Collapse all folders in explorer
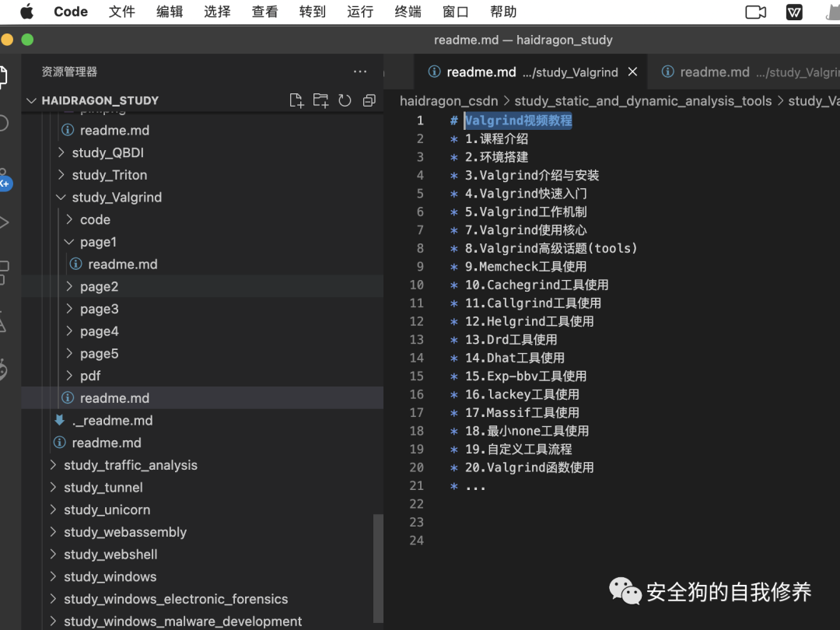Viewport: 840px width, 630px height. pos(369,100)
